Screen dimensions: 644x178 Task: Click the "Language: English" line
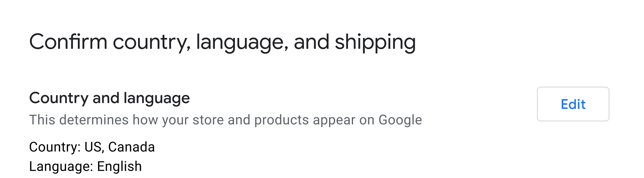(x=85, y=166)
